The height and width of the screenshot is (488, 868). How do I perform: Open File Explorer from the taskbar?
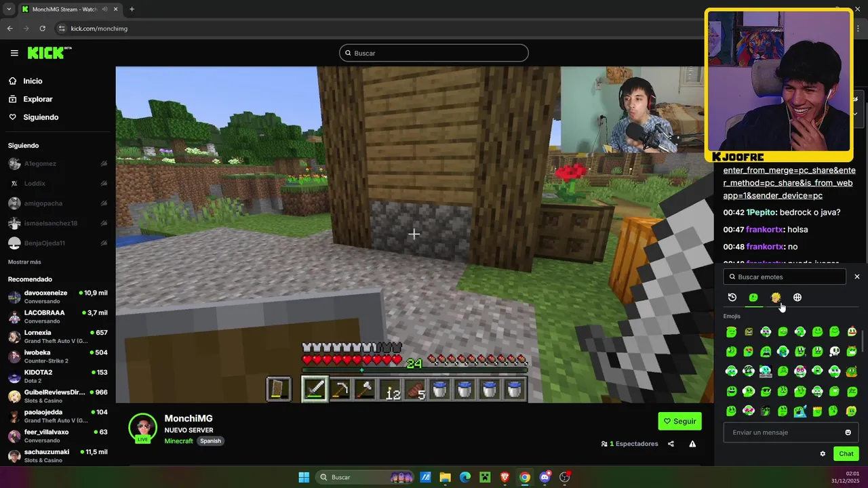[445, 477]
